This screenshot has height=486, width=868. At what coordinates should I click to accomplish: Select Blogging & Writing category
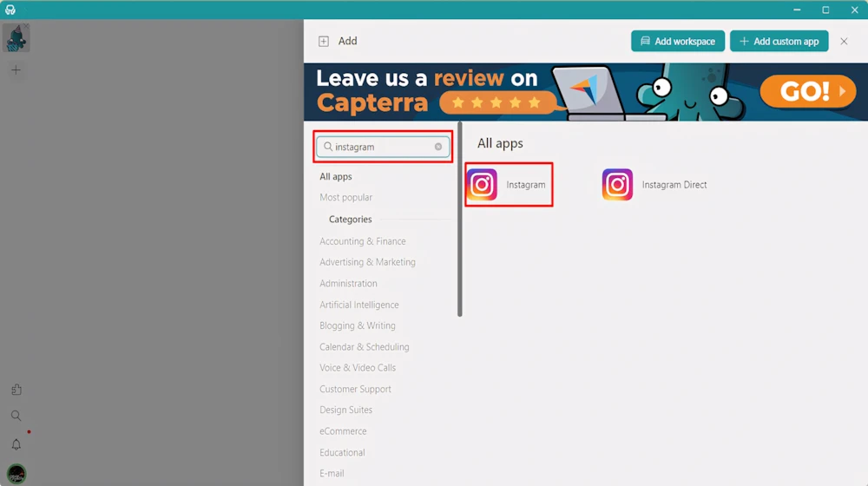tap(357, 325)
